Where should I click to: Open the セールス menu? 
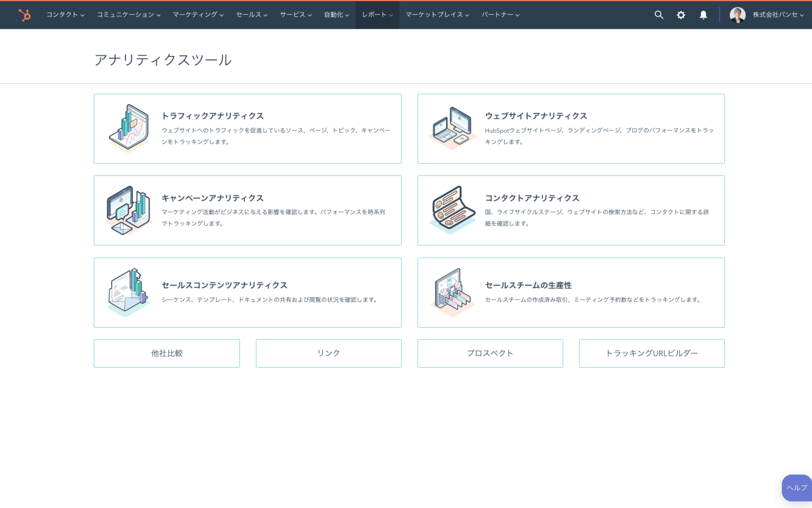[251, 15]
